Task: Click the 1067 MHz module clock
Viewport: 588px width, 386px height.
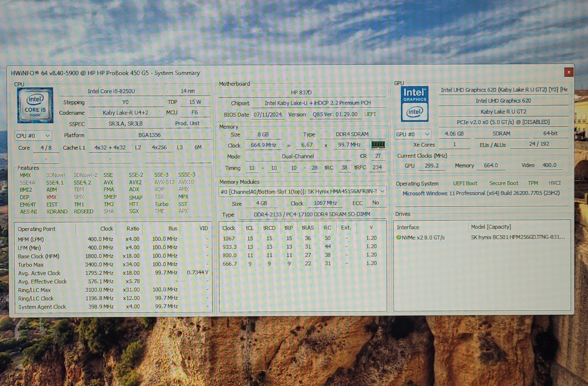Action: (325, 203)
